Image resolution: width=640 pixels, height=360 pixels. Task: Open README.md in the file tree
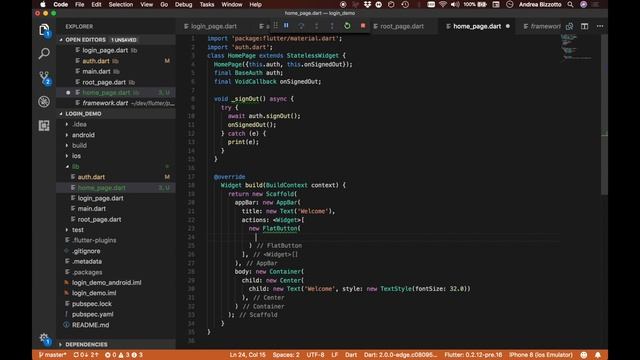[x=90, y=325]
